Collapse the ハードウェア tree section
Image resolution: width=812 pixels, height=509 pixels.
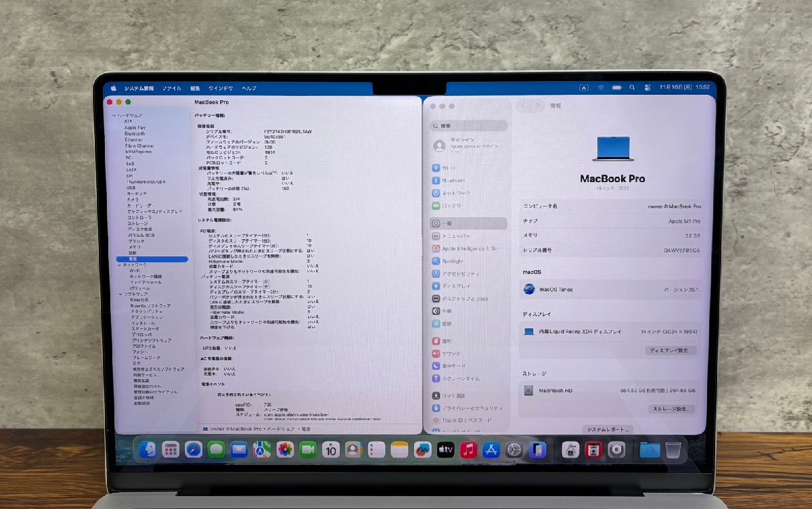pos(114,116)
